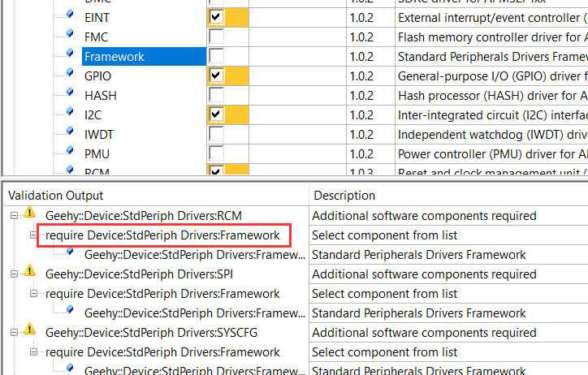The height and width of the screenshot is (375, 588).
Task: Select the FMC component row name
Action: 96,37
